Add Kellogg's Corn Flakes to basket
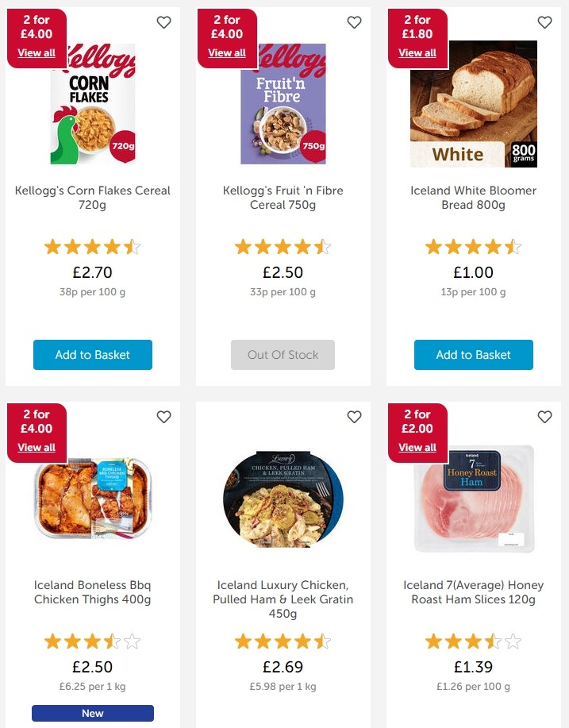The width and height of the screenshot is (569, 728). (92, 355)
